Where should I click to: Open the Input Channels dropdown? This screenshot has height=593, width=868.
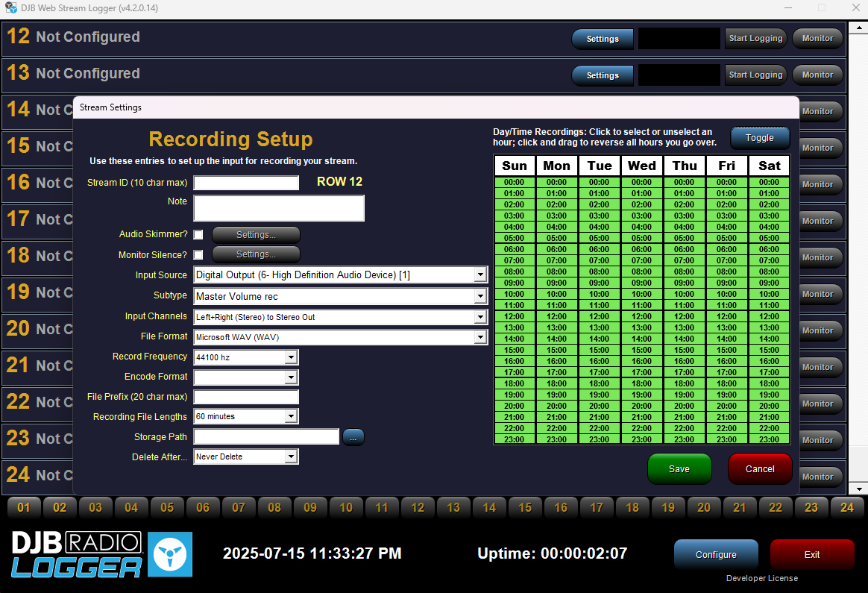pos(480,317)
